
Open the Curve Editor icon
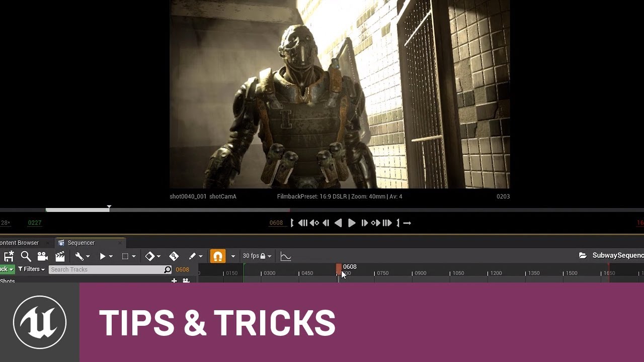tap(286, 256)
